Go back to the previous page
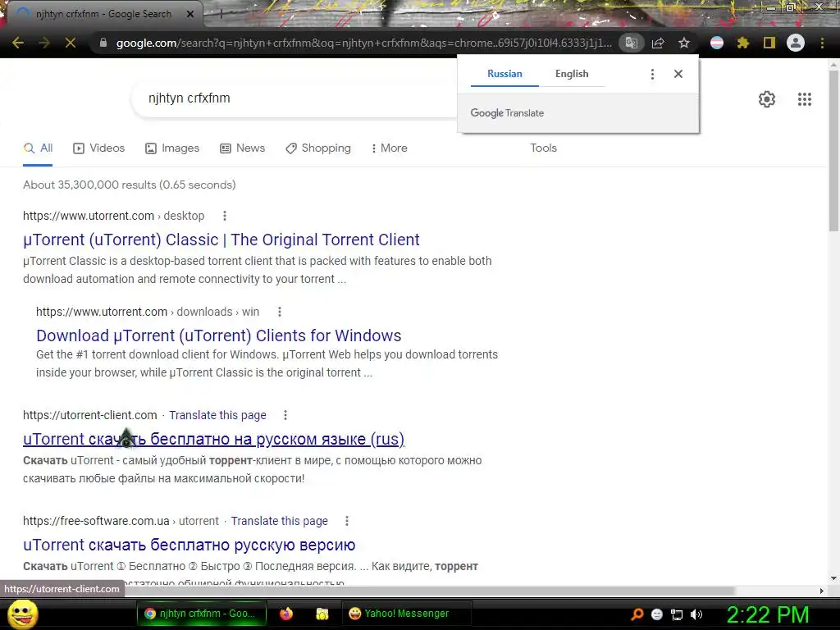The height and width of the screenshot is (630, 840). (18, 43)
